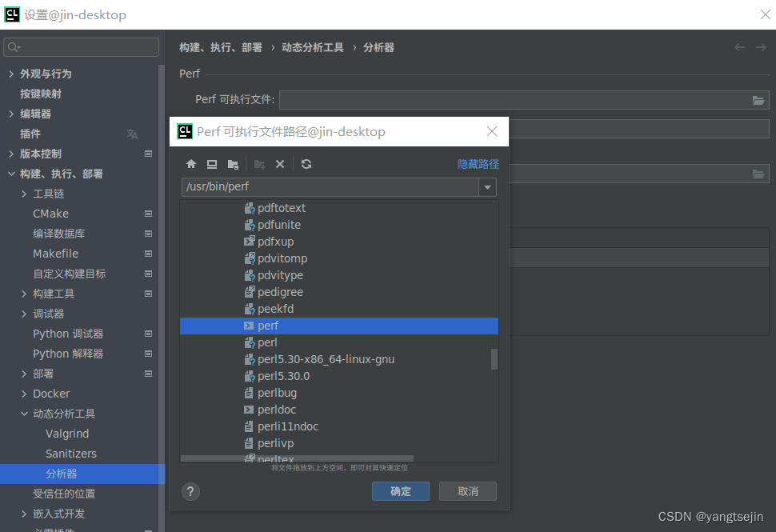Click the delete (X) toolbar icon

tap(280, 164)
